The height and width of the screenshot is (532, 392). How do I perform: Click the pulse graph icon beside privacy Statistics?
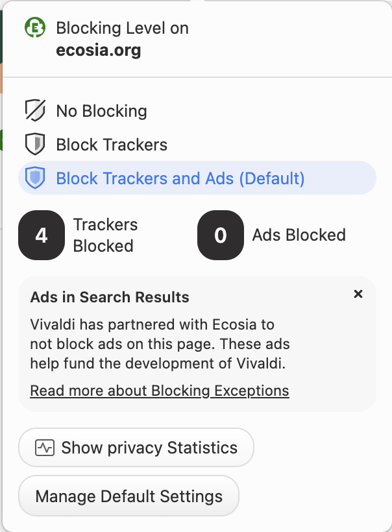pos(45,448)
